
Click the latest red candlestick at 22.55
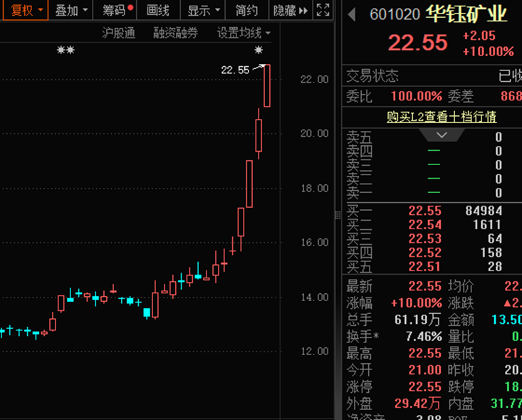pyautogui.click(x=267, y=85)
